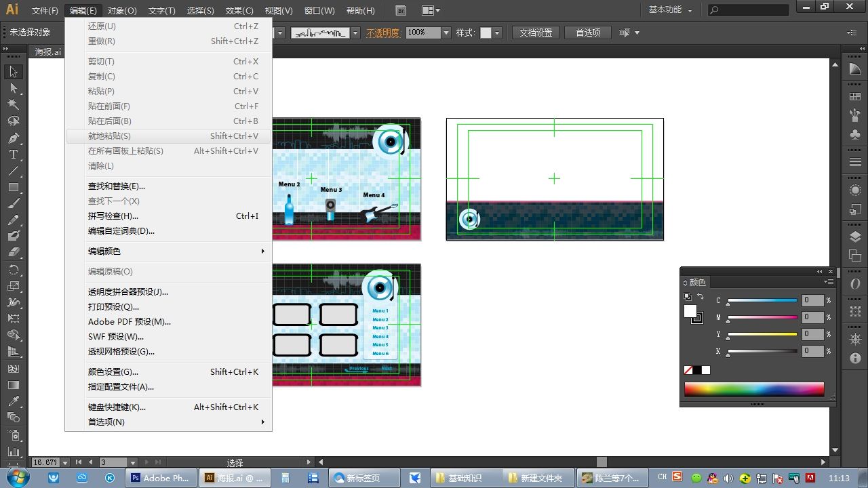Select the Rotate tool

[x=14, y=270]
